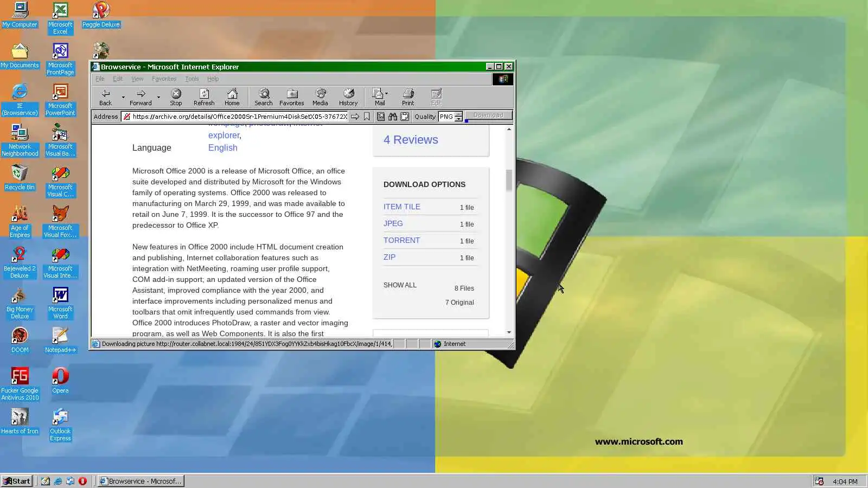This screenshot has height=488, width=868.
Task: Select the Bejeweled 2 Deluxe desktop icon
Action: [20, 262]
